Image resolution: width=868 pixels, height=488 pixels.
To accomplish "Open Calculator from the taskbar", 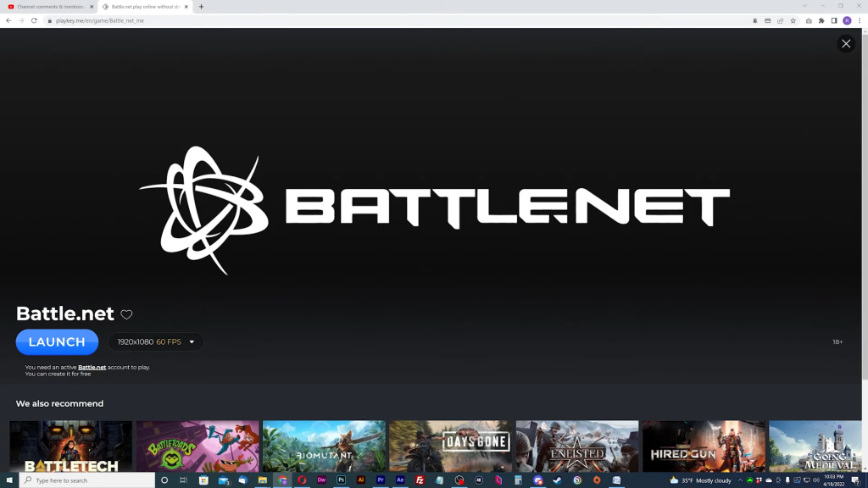I will (x=518, y=480).
